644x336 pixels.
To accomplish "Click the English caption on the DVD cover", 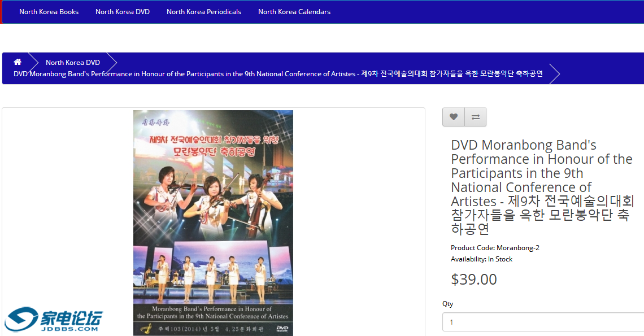I will click(x=212, y=313).
